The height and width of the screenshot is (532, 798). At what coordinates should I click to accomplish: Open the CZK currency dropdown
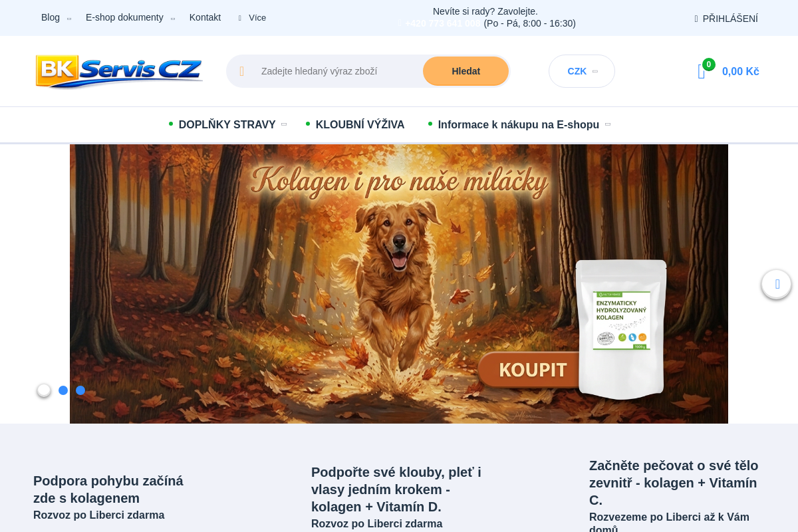click(582, 71)
